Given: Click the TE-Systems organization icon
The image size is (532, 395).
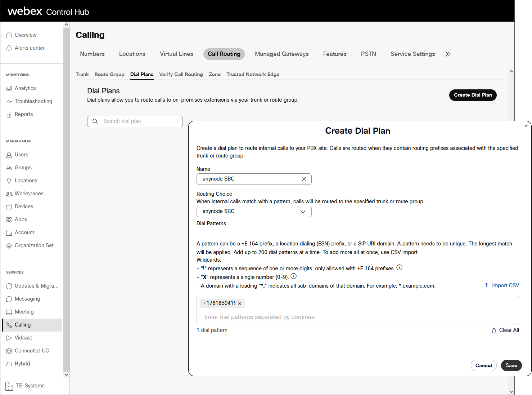Looking at the screenshot, I should (9, 386).
